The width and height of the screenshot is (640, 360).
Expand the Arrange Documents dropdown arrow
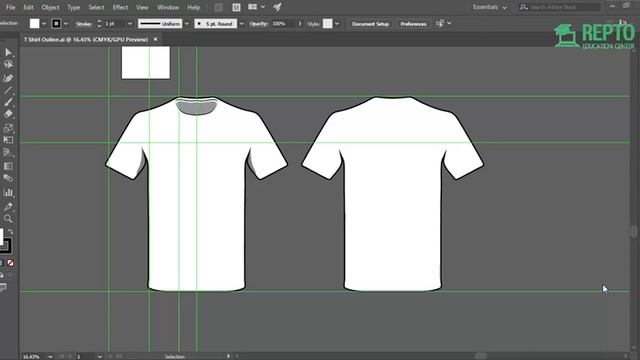pyautogui.click(x=263, y=7)
